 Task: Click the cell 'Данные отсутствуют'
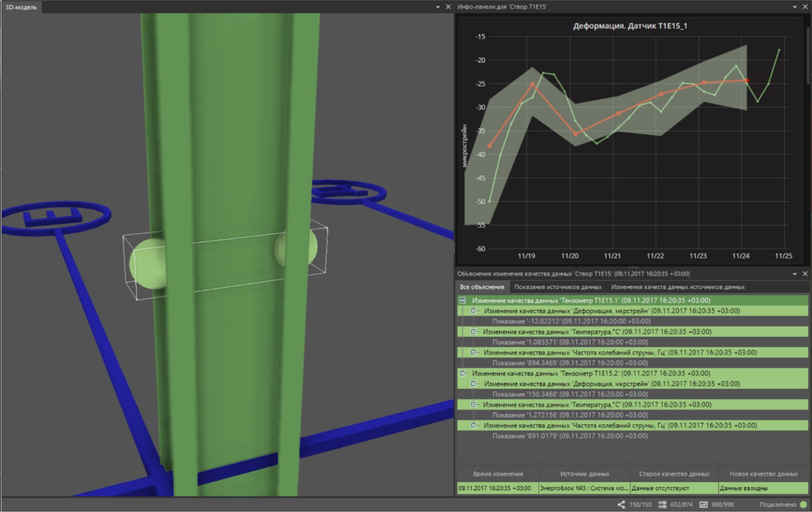(x=674, y=488)
